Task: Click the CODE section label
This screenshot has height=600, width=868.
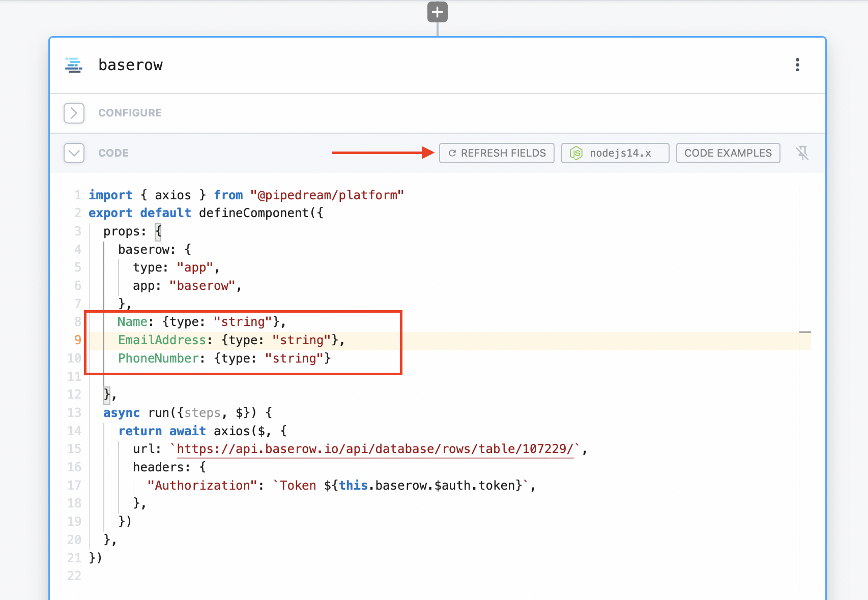Action: tap(113, 153)
